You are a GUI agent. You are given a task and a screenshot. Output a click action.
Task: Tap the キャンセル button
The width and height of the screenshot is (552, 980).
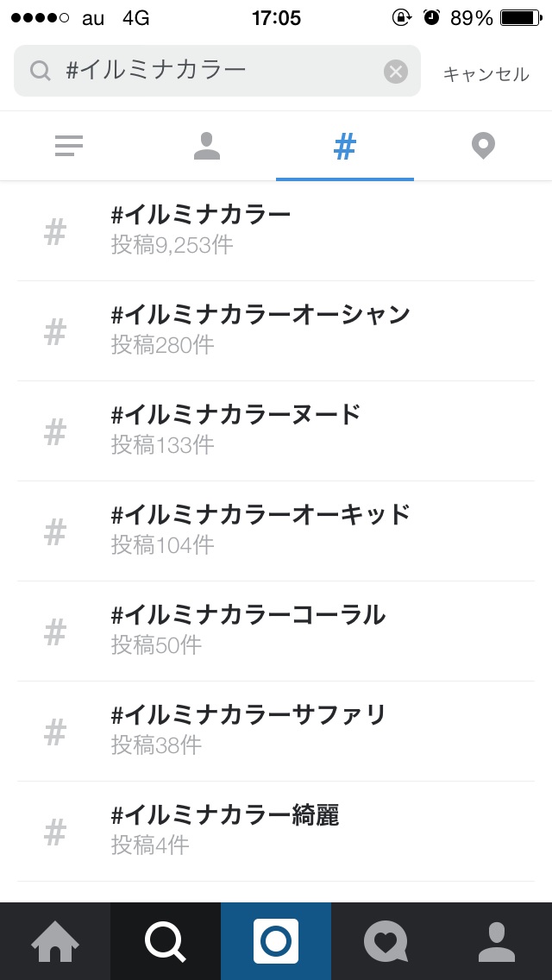click(x=486, y=74)
